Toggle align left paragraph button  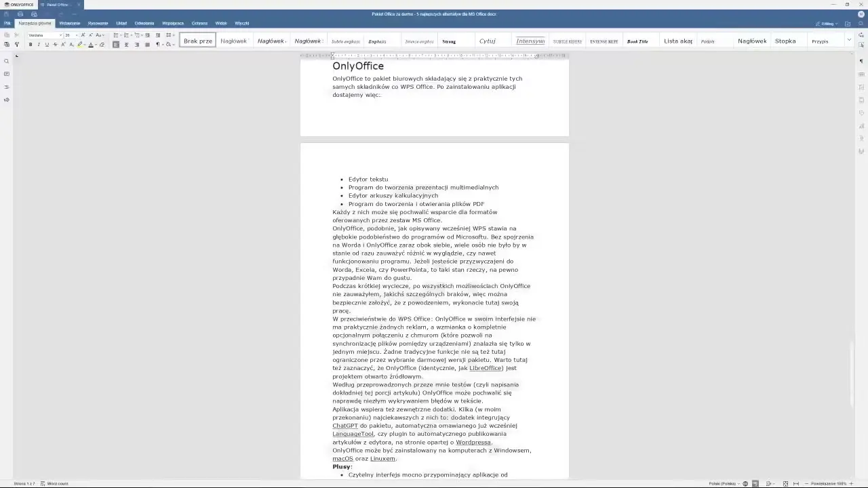tap(116, 45)
